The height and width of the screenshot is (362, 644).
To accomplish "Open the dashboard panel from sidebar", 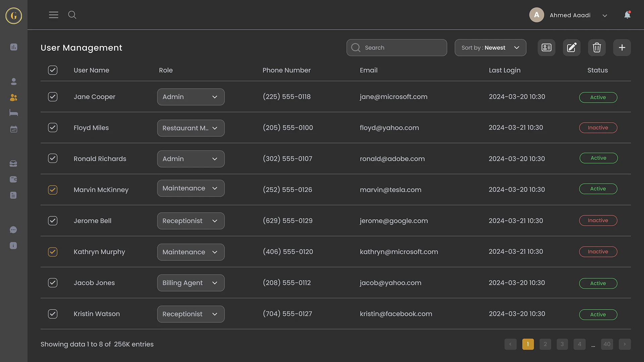I will (x=13, y=47).
